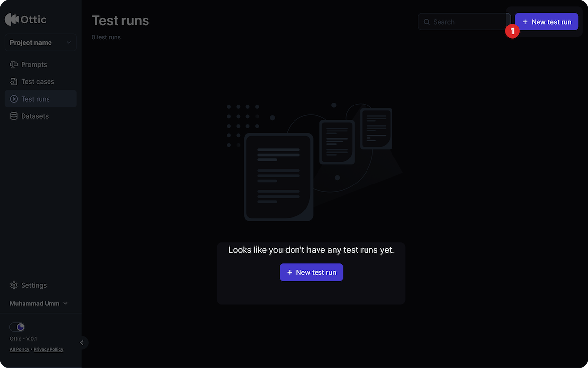Click the magnifier icon in the search bar
Viewport: 588px width, 368px height.
coord(427,22)
